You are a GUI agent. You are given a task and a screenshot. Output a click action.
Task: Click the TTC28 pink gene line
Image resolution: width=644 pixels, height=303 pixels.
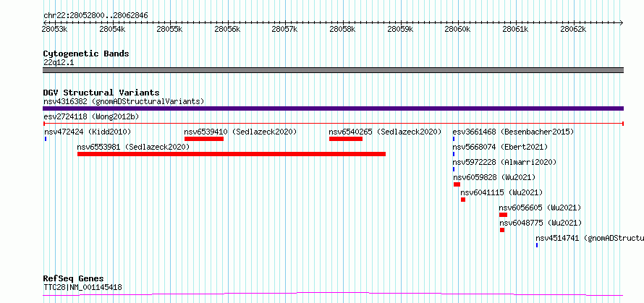[333, 294]
